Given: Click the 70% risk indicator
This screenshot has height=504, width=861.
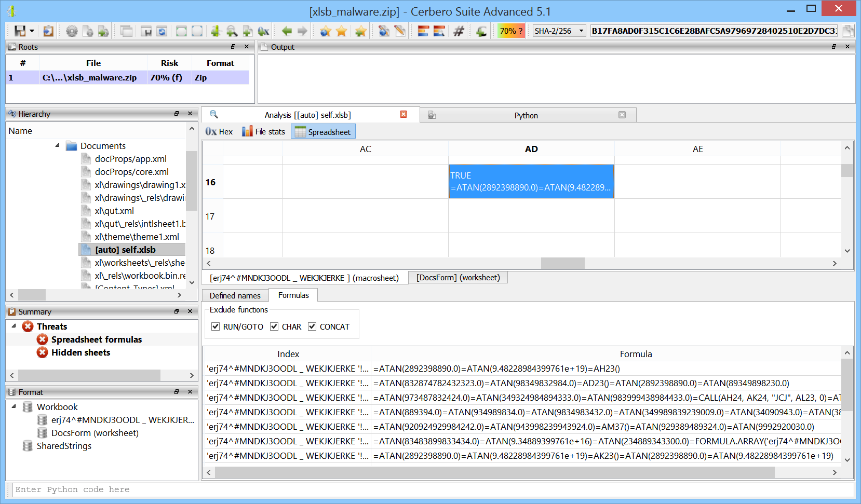Looking at the screenshot, I should (x=511, y=31).
